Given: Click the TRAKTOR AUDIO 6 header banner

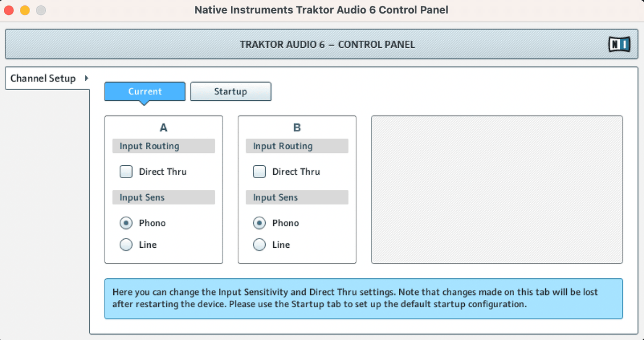Looking at the screenshot, I should 322,44.
